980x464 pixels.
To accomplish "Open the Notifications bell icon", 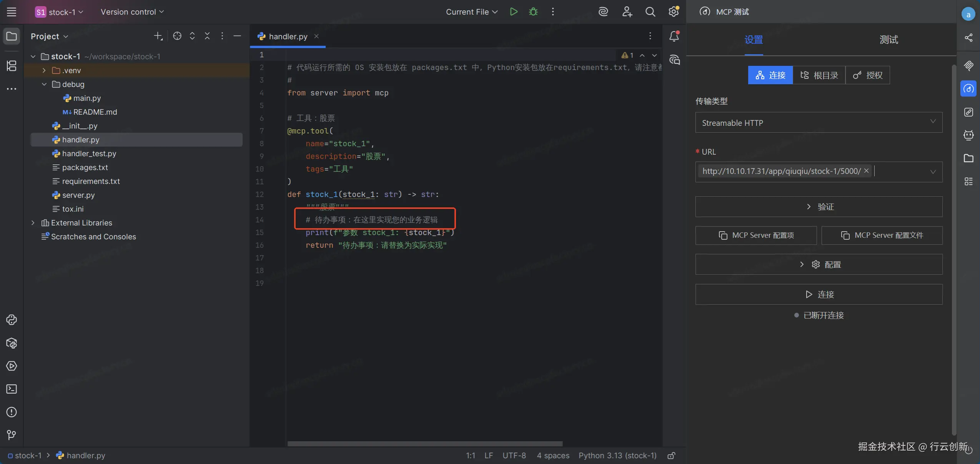I will (674, 36).
